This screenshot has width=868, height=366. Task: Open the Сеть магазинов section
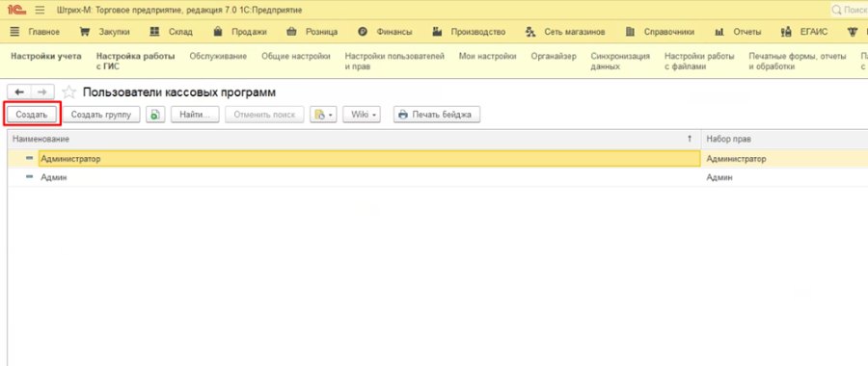pos(575,32)
